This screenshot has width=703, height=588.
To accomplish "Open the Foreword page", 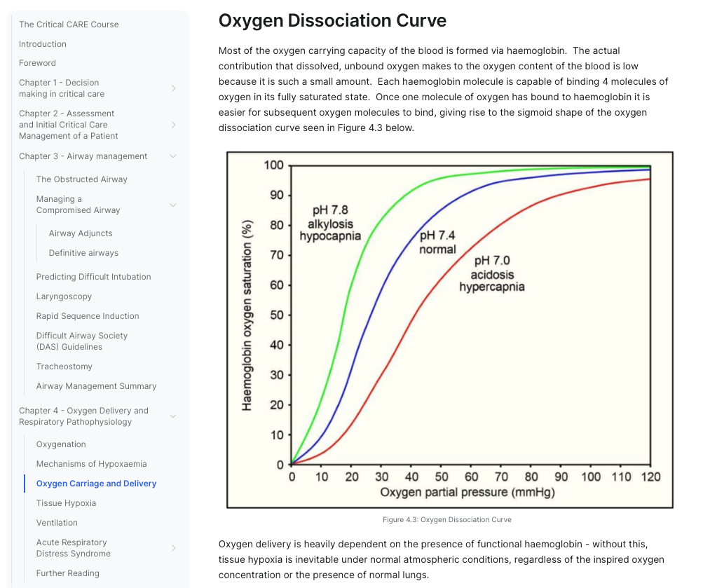I will 37,63.
